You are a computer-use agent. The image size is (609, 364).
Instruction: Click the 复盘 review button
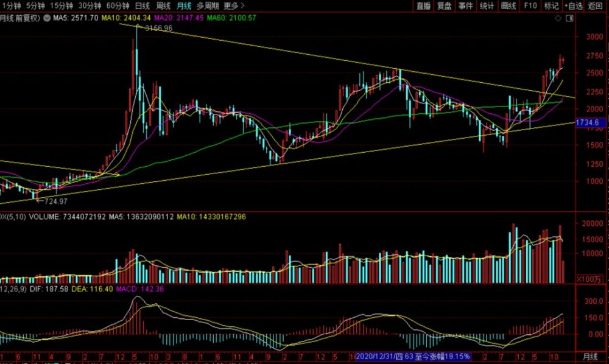tap(445, 5)
